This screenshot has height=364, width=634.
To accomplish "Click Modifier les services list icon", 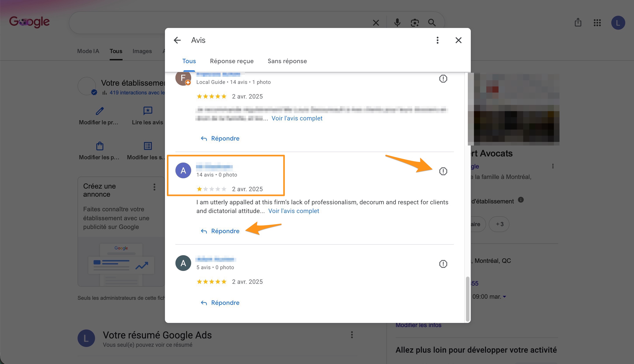I will pos(148,146).
